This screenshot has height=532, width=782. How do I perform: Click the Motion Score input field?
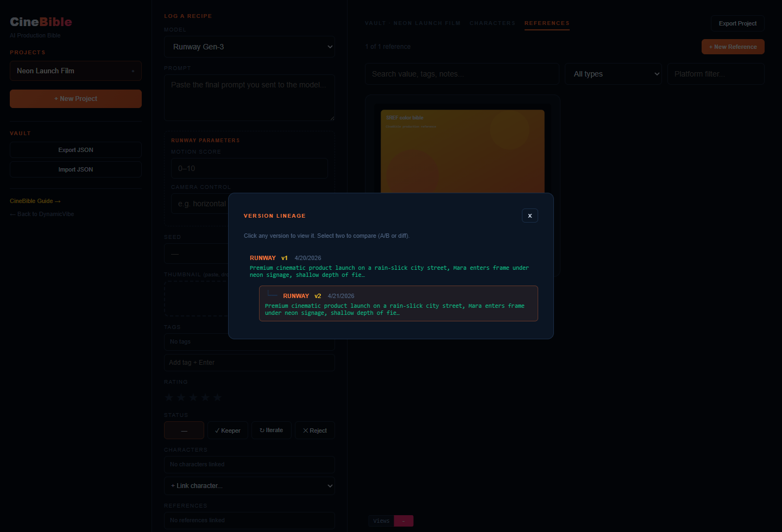(249, 168)
